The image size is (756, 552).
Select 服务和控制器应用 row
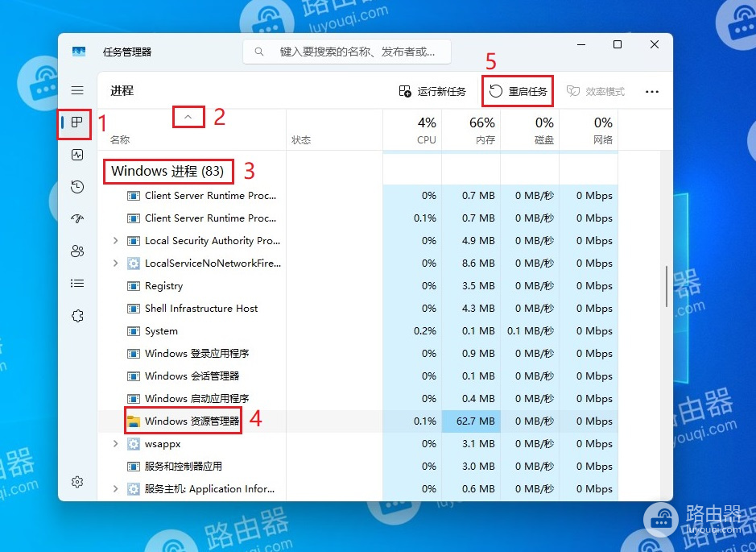tap(357, 467)
